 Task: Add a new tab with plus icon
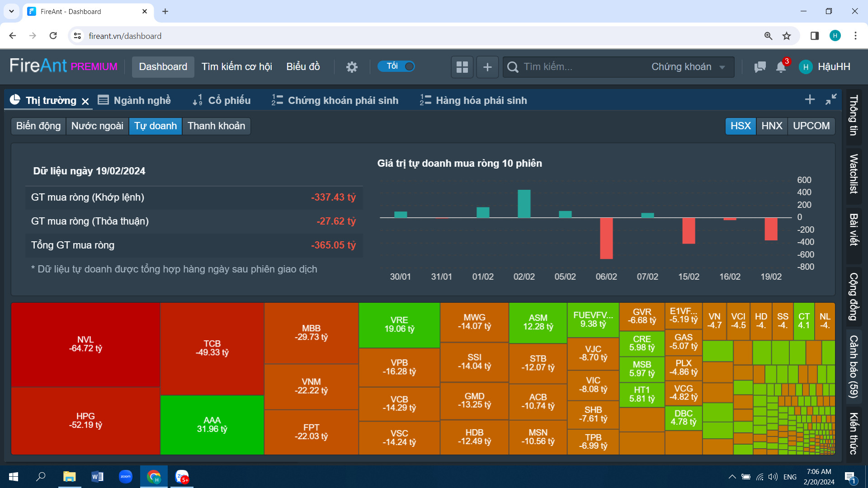810,99
